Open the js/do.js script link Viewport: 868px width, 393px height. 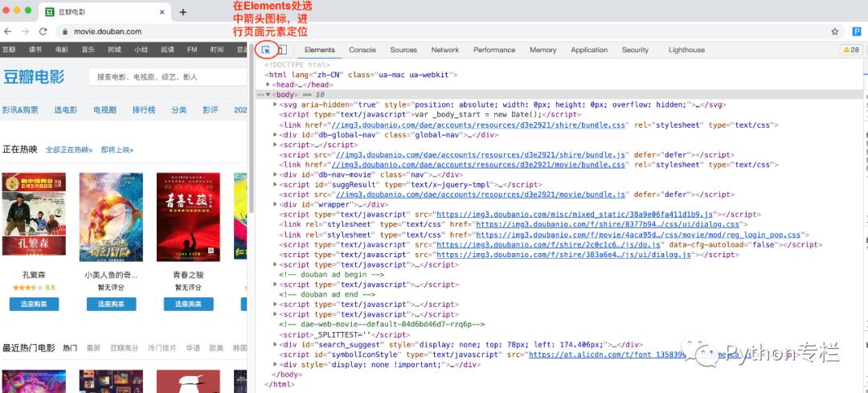549,244
